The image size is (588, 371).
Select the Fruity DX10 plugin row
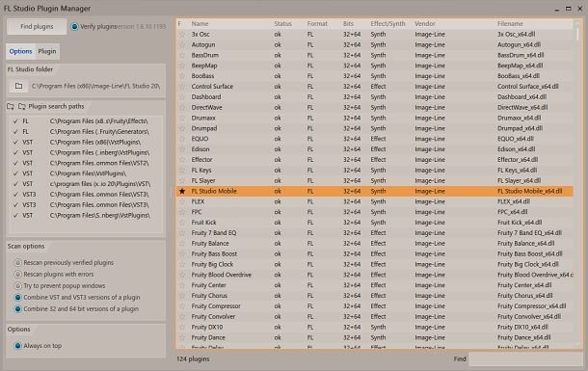[x=374, y=328]
